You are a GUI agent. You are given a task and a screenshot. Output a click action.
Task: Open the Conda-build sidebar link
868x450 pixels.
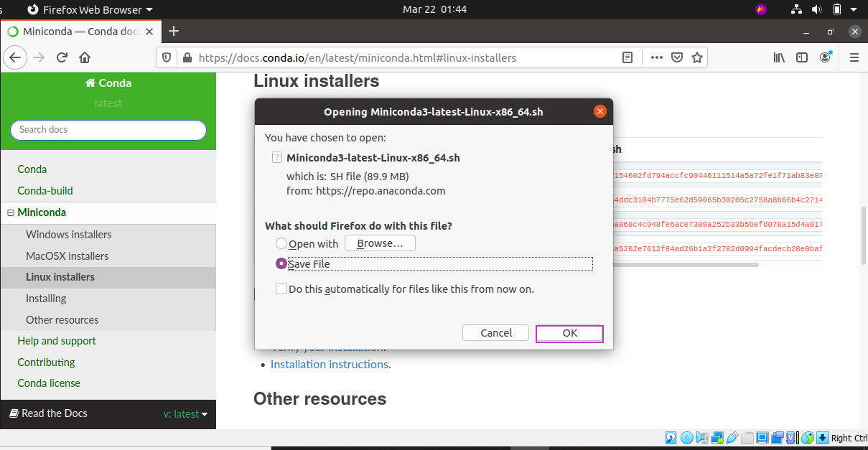[x=45, y=191]
